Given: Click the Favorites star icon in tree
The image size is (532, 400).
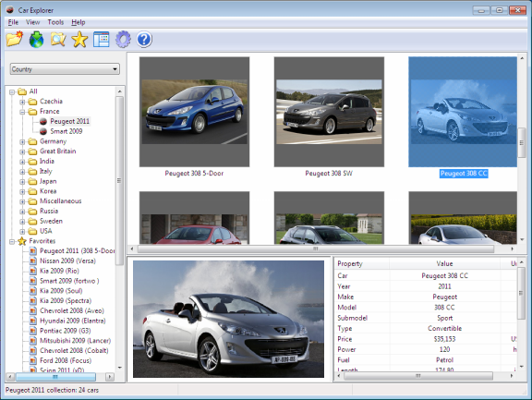Looking at the screenshot, I should (x=22, y=241).
